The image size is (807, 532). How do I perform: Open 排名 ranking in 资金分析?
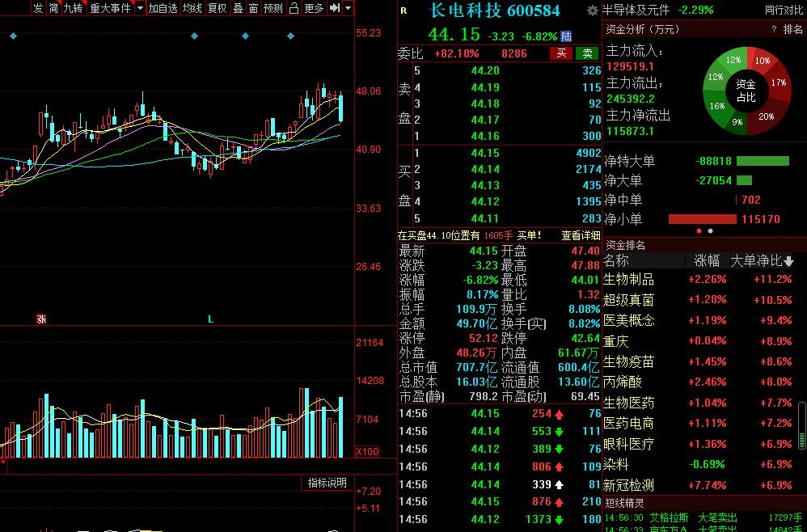click(792, 30)
